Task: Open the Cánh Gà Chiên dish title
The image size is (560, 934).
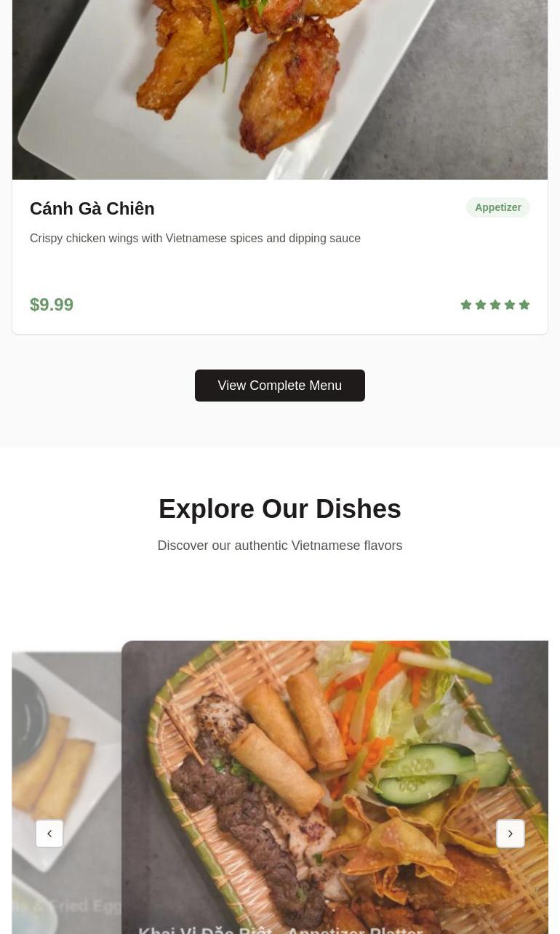Action: (92, 209)
